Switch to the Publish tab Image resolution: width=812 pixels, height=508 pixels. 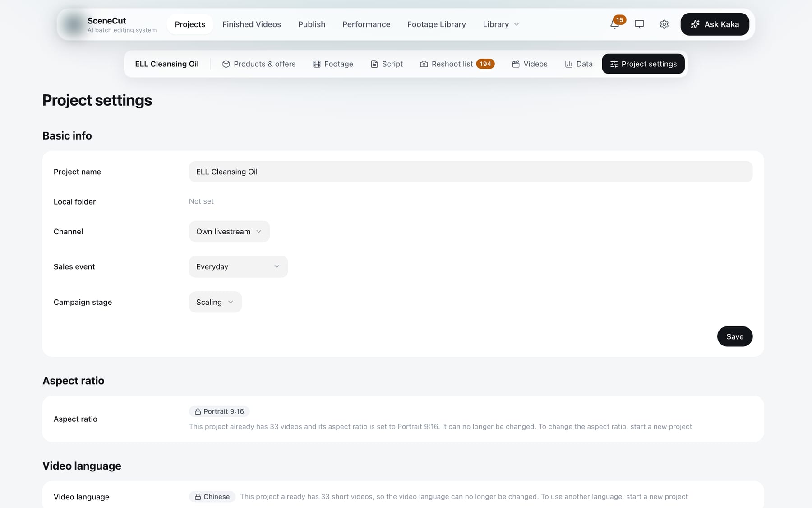[x=312, y=24]
